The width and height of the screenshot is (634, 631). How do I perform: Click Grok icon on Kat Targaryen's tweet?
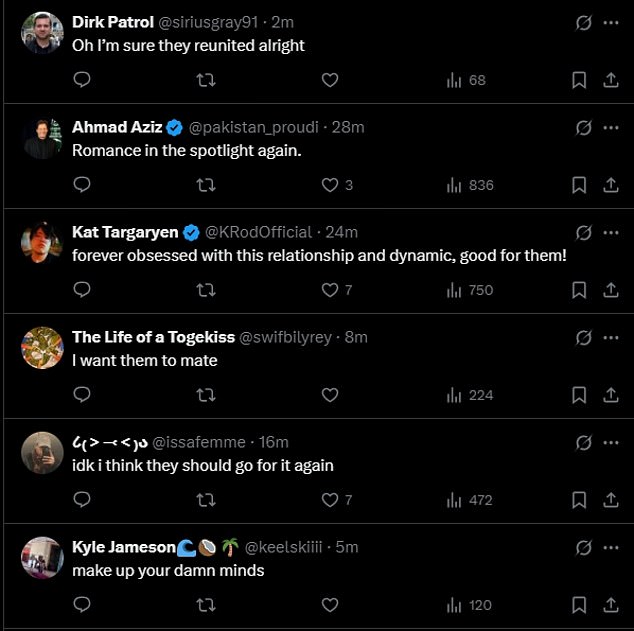coord(584,233)
